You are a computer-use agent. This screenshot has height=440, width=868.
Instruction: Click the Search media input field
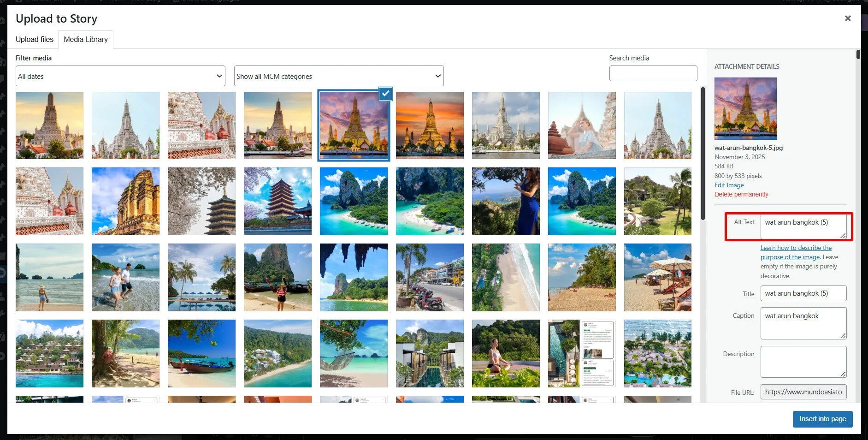tap(653, 73)
